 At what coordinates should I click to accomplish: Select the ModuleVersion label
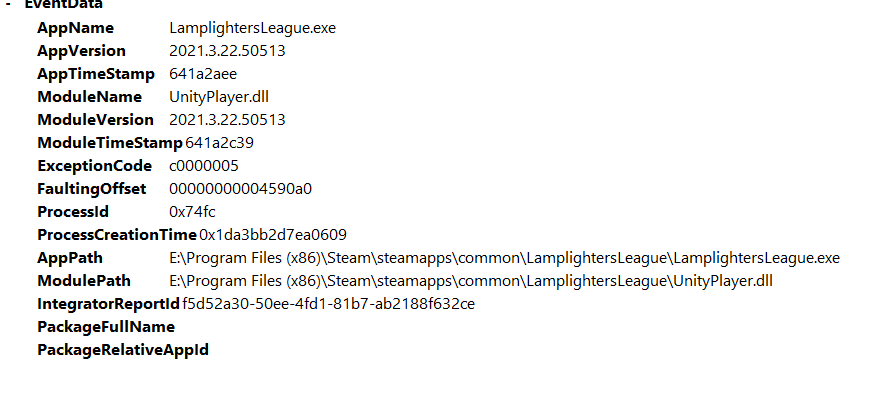coord(96,120)
